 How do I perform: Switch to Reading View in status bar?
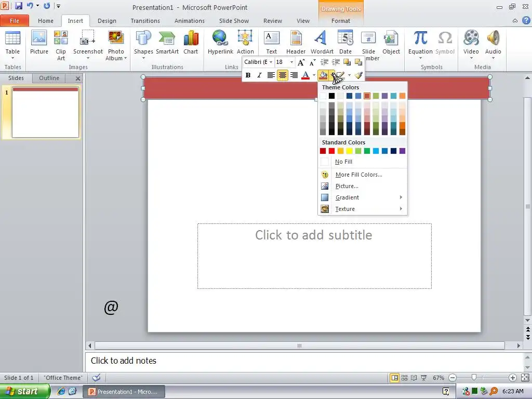pos(414,378)
